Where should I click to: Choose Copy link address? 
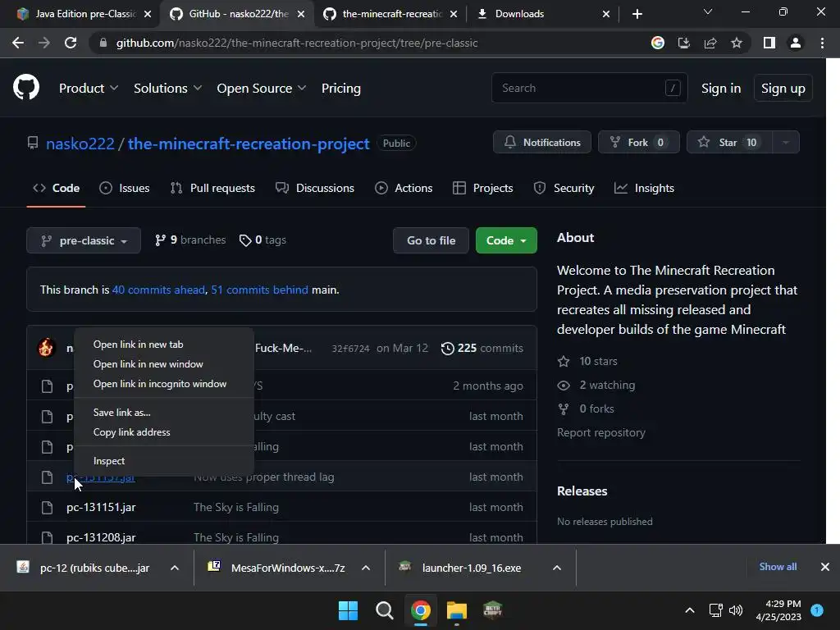click(x=164, y=432)
